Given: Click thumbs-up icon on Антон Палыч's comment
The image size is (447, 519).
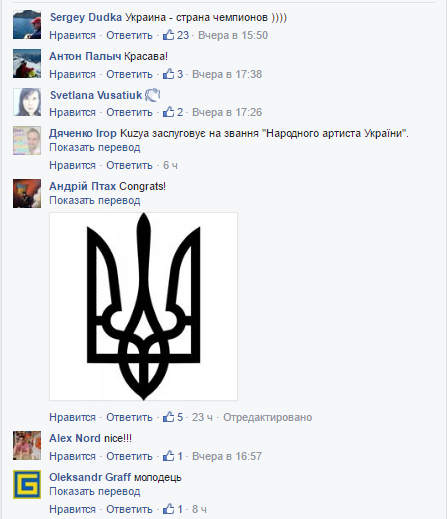Looking at the screenshot, I should tap(168, 74).
